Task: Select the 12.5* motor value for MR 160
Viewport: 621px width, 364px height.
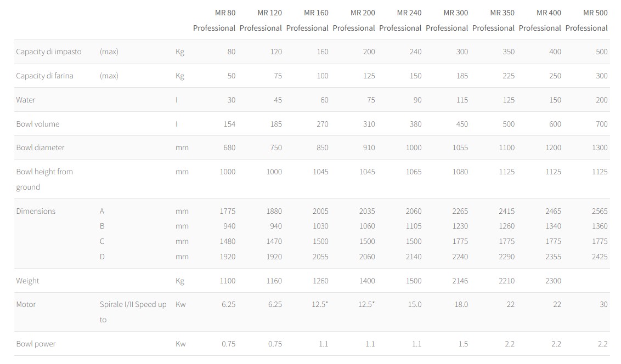Action: (320, 304)
